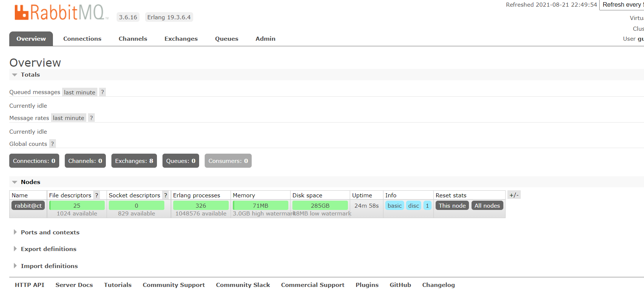The height and width of the screenshot is (301, 644).
Task: Click the 1024 available text
Action: click(x=77, y=214)
